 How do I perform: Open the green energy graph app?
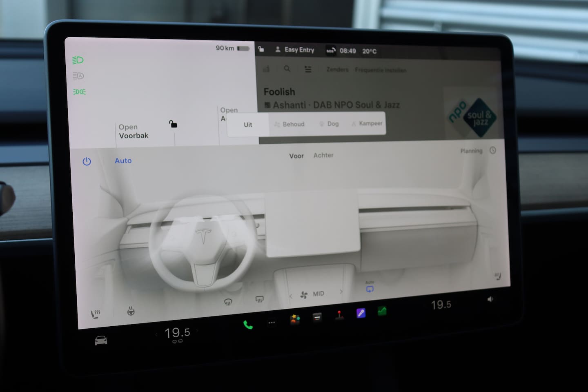(x=382, y=311)
